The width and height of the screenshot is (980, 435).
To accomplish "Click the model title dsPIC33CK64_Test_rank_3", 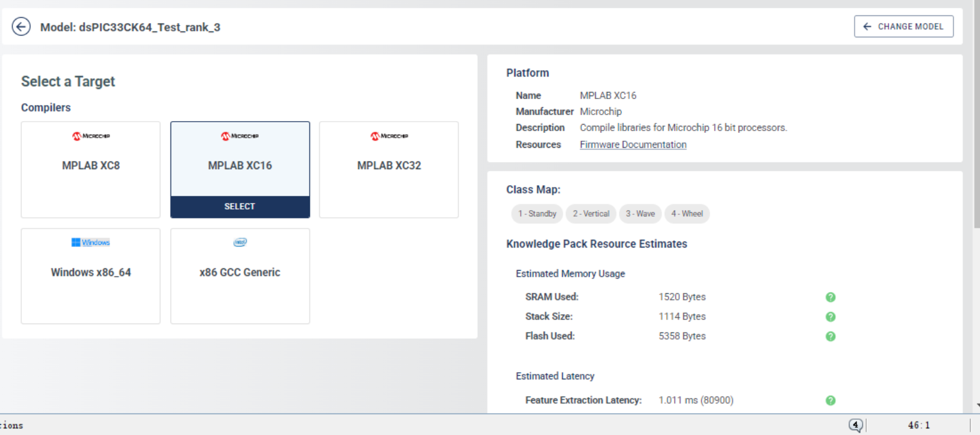I will pos(130,27).
